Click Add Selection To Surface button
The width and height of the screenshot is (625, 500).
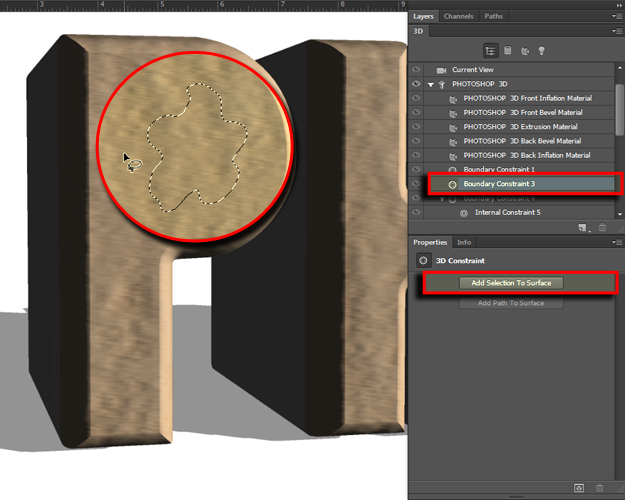coord(511,283)
